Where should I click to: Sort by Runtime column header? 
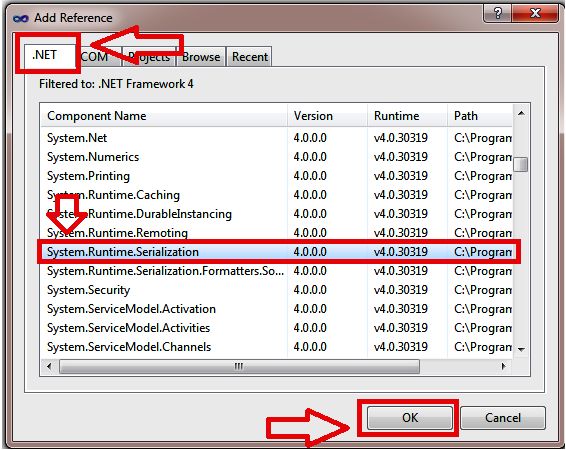408,116
